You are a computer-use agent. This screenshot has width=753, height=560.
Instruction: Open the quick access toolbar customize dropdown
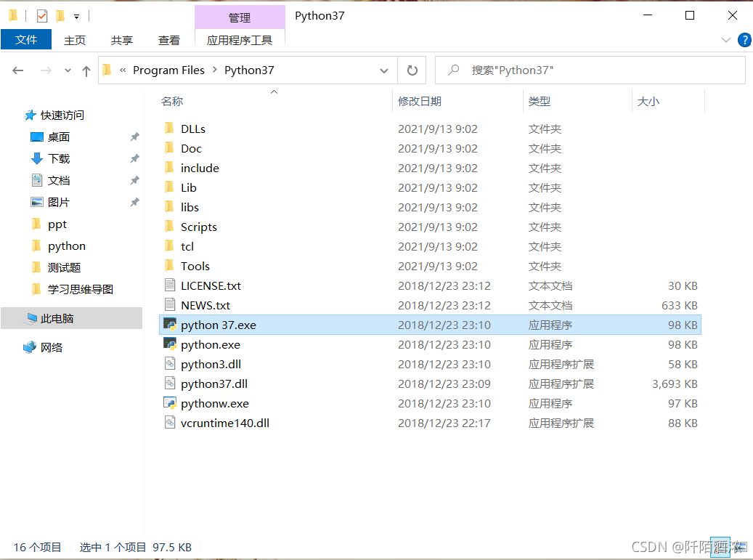(x=76, y=17)
